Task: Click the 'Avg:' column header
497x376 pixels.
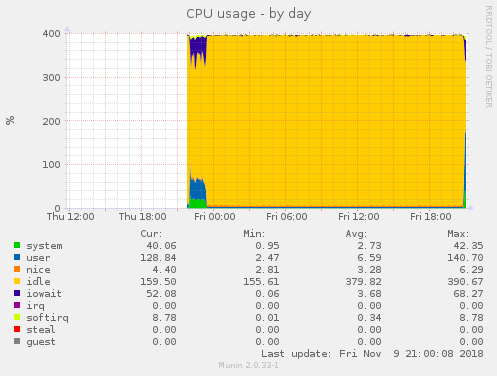Action: [x=356, y=234]
